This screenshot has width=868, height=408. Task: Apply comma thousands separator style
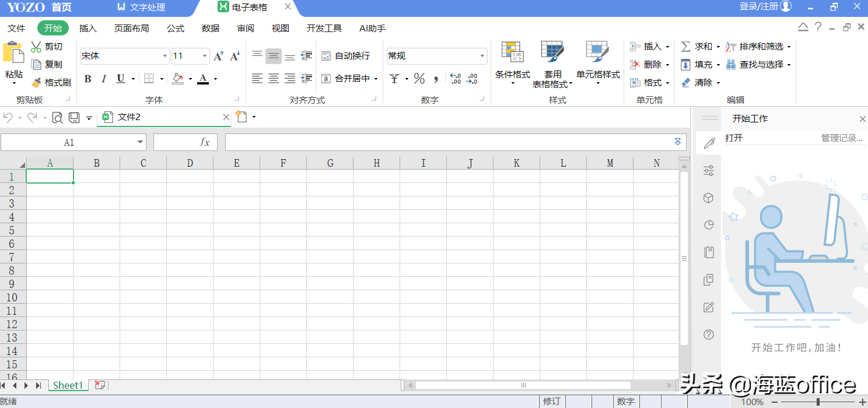click(436, 79)
